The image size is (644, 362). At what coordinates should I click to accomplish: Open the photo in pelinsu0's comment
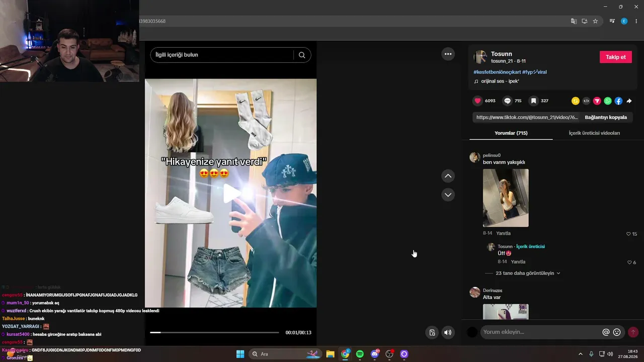pyautogui.click(x=506, y=198)
